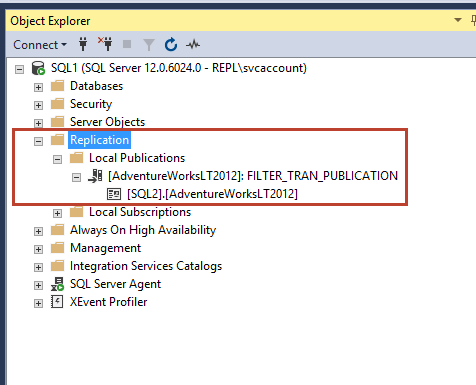
Task: Click the Connect Object Explorer plug icon
Action: click(x=83, y=44)
